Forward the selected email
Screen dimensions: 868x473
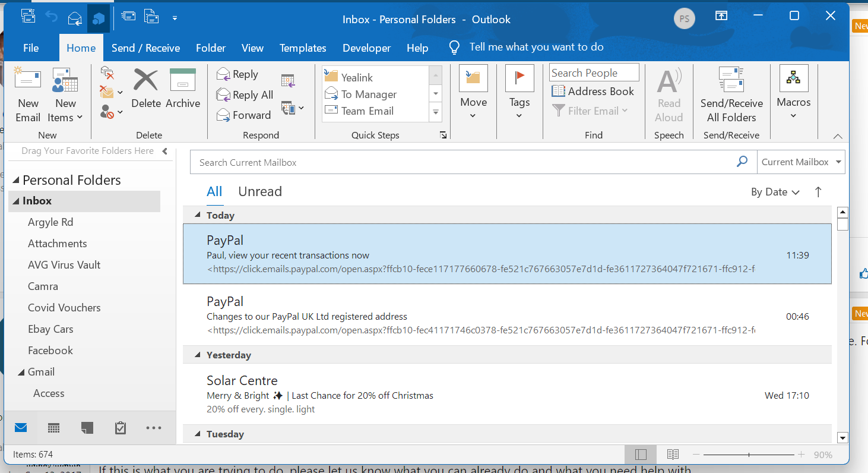pos(243,115)
